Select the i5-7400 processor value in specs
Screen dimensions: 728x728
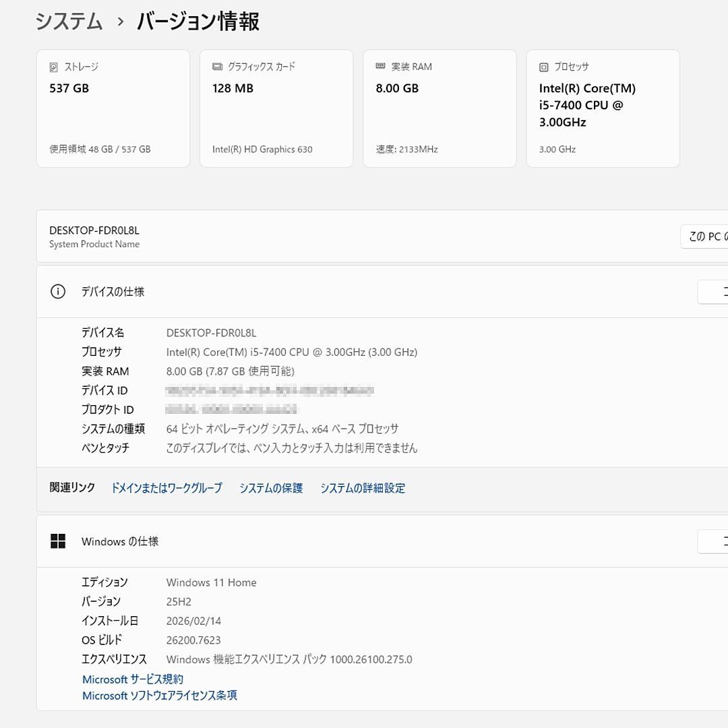[x=292, y=352]
